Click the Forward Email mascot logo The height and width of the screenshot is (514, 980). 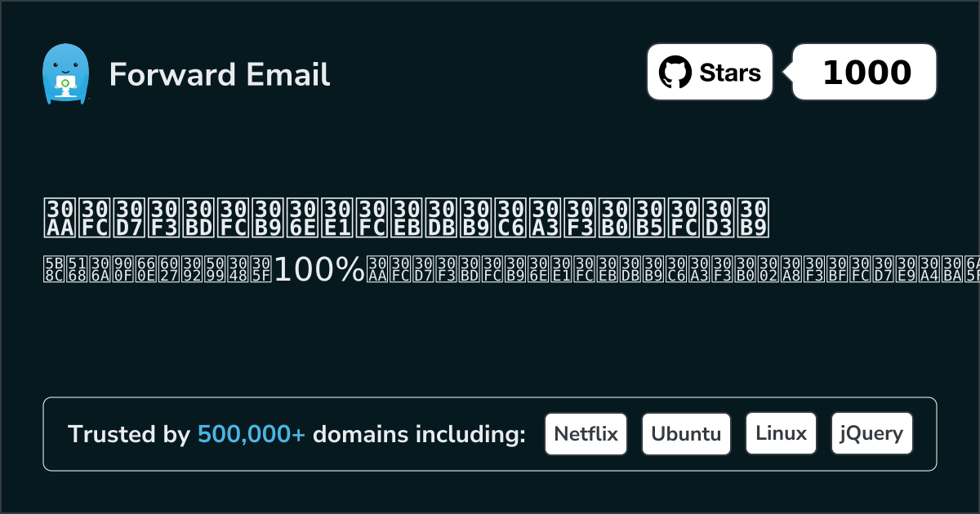(65, 74)
